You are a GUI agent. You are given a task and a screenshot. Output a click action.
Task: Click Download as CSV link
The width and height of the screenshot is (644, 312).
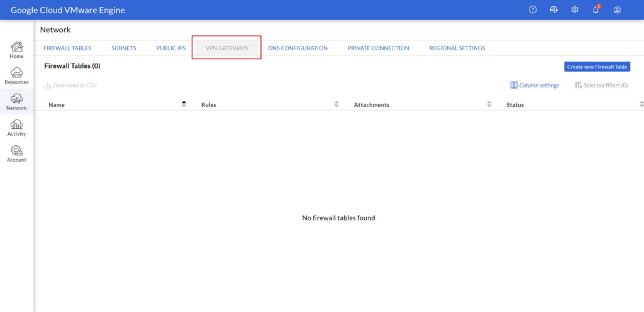(x=70, y=86)
